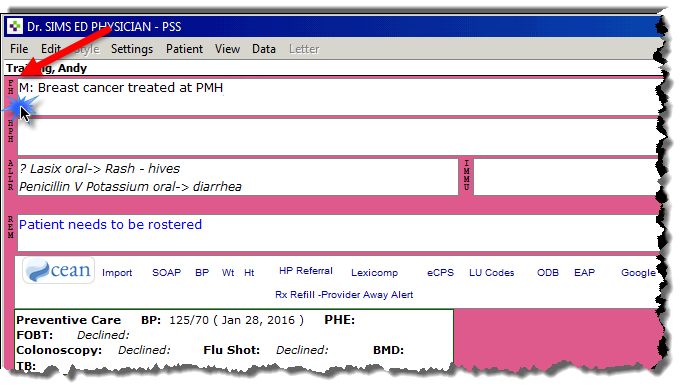Click patient name 'Training, Andy'

[x=46, y=68]
